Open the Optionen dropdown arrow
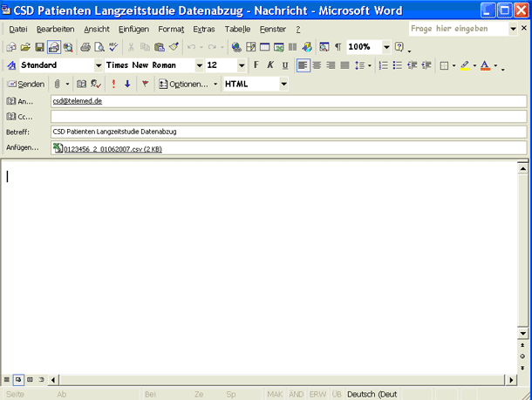Screen dimensions: 532x400 point(215,84)
